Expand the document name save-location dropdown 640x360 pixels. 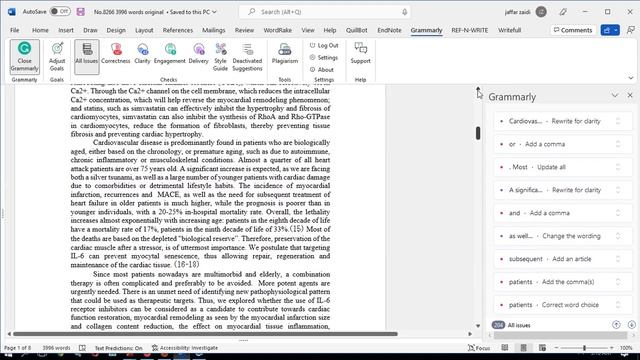214,12
